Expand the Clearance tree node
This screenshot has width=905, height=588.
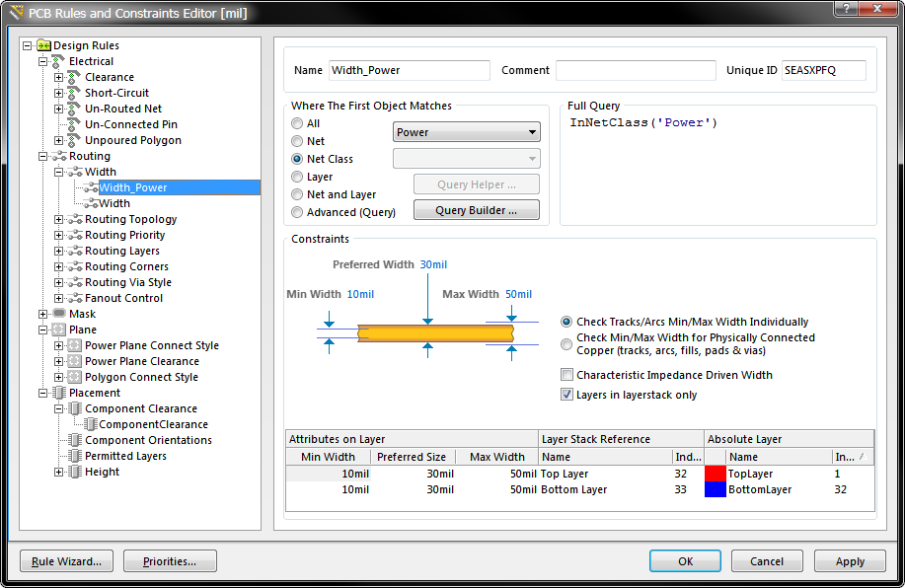click(59, 77)
